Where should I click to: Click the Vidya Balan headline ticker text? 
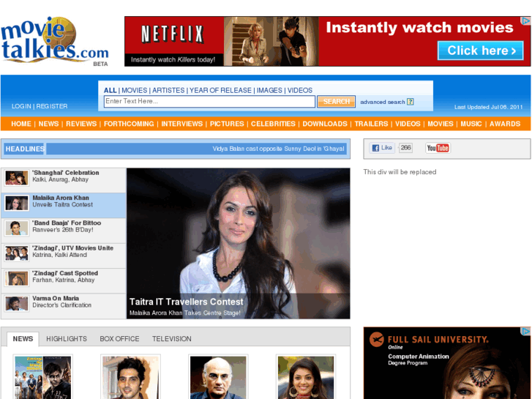click(x=278, y=149)
